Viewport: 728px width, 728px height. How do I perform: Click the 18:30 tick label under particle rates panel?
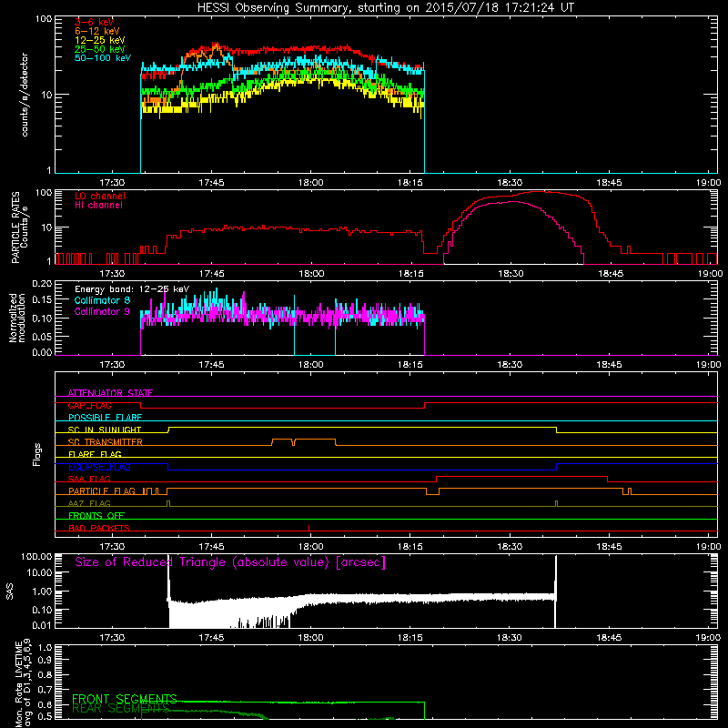pos(511,274)
